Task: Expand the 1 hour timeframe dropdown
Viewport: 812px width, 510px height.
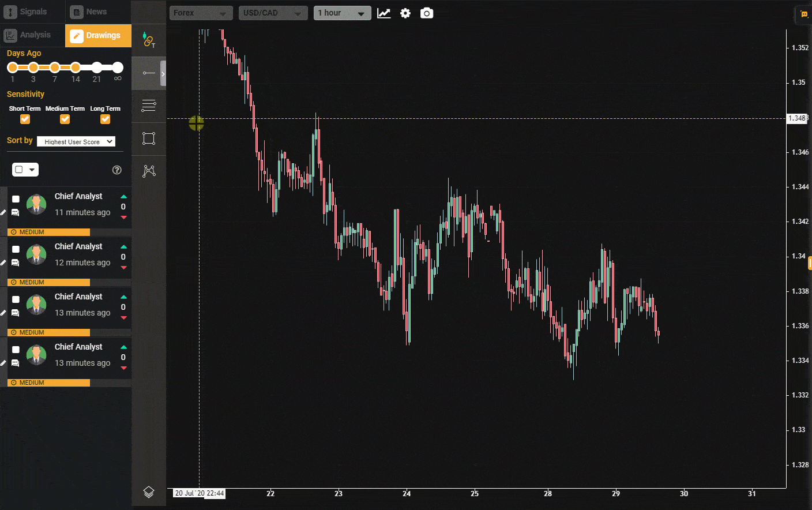Action: tap(343, 13)
